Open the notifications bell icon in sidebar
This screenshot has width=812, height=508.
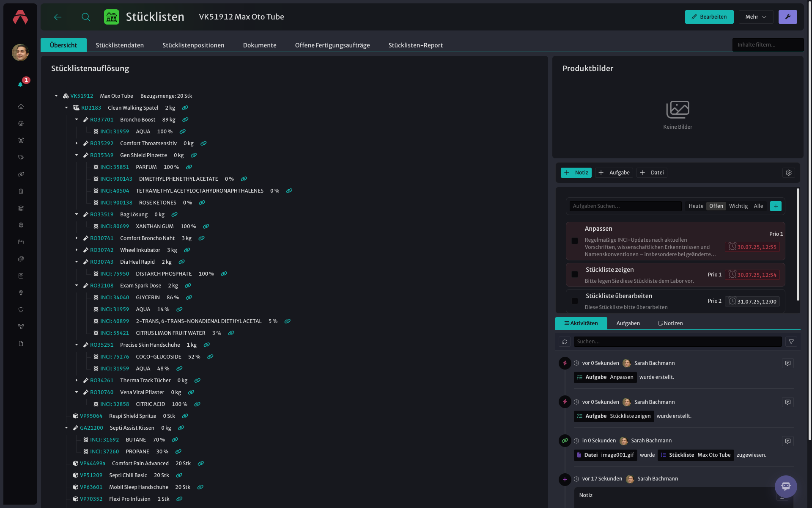(x=20, y=84)
